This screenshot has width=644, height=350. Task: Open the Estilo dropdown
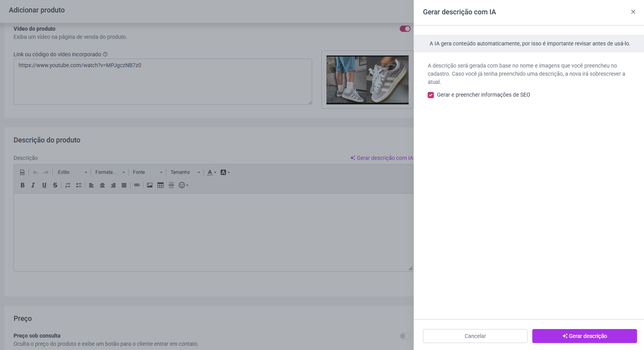(73, 172)
